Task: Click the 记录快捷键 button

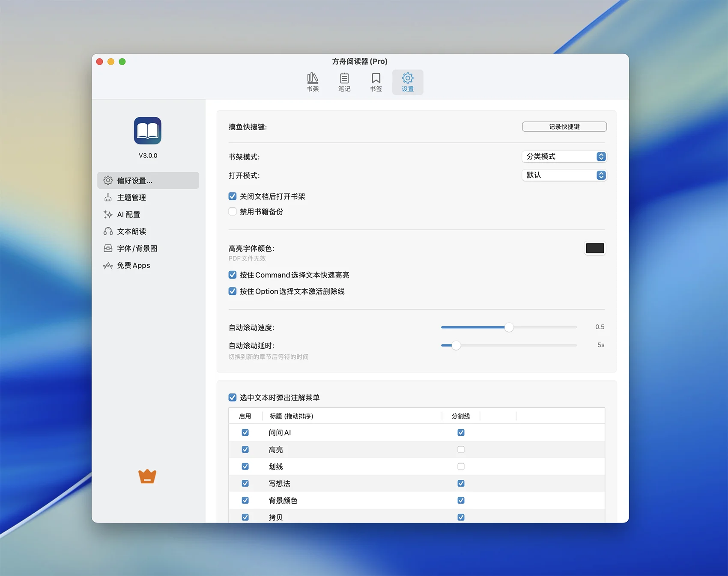Action: (x=564, y=127)
